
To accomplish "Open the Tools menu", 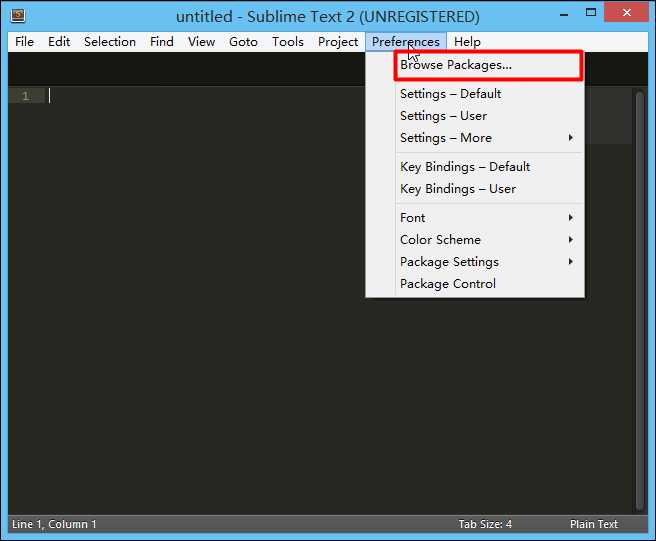I will [288, 42].
